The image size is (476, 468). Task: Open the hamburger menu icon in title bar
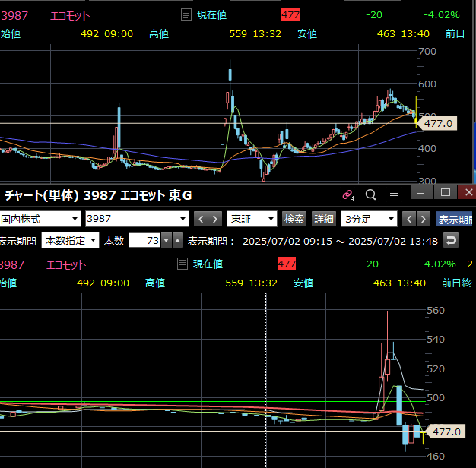tap(394, 194)
